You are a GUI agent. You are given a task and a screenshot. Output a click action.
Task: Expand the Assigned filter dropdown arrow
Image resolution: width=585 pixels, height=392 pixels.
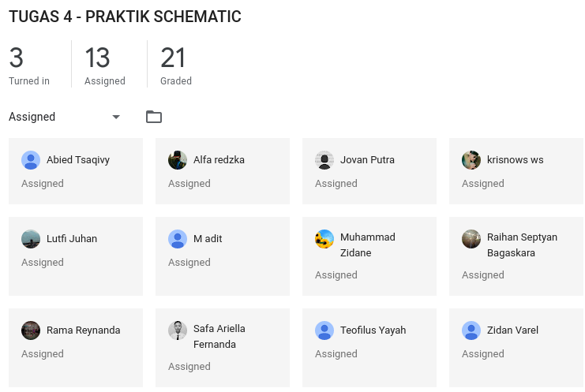(x=116, y=117)
